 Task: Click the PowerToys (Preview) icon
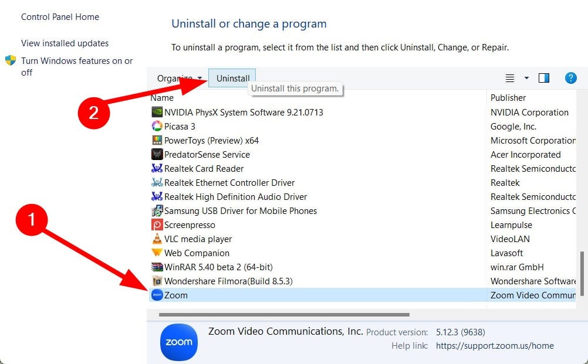coord(157,141)
